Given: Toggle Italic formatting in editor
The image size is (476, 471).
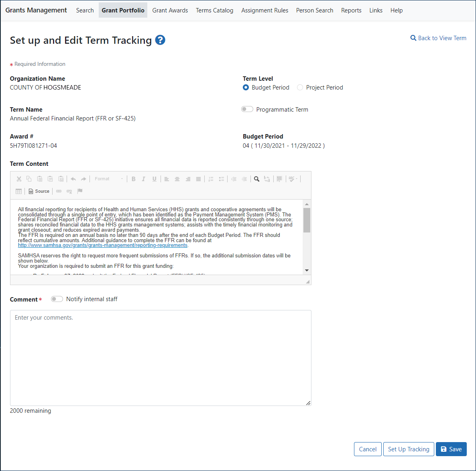Looking at the screenshot, I should click(x=144, y=179).
